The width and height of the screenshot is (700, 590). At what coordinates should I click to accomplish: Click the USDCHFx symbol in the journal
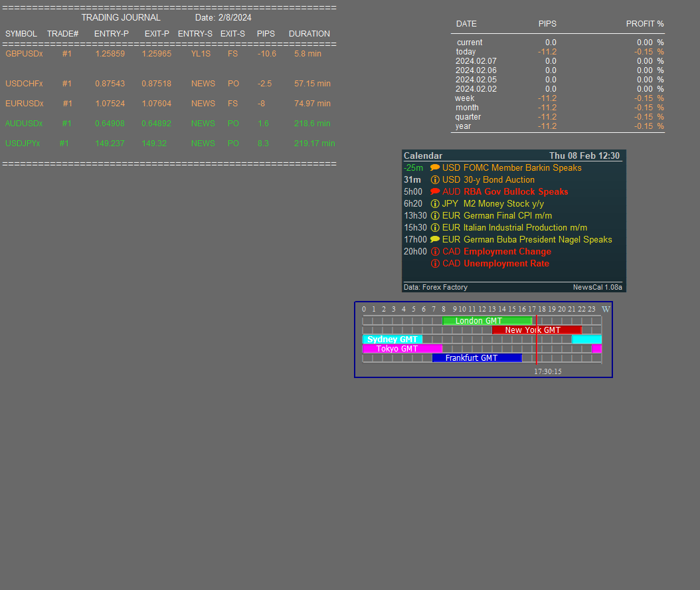click(x=24, y=84)
